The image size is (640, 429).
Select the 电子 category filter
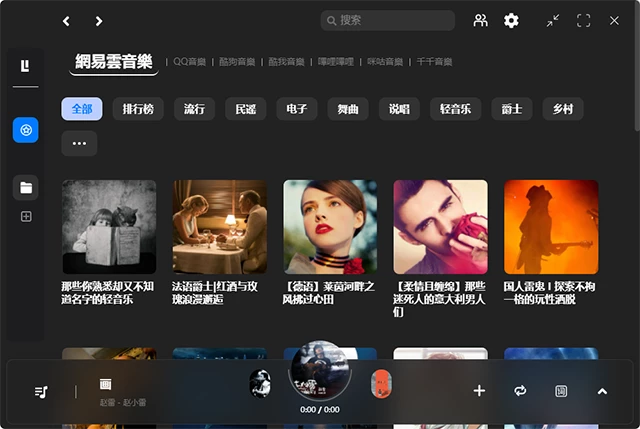[x=297, y=109]
